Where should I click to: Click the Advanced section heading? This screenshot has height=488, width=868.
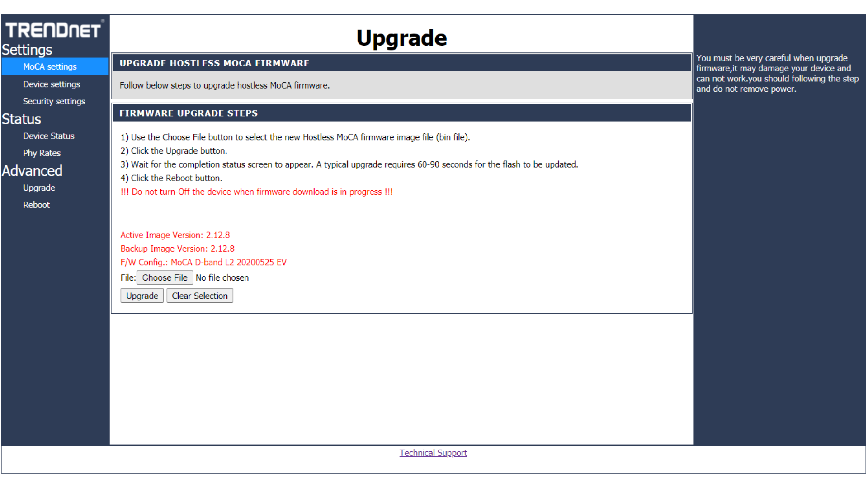(x=32, y=171)
